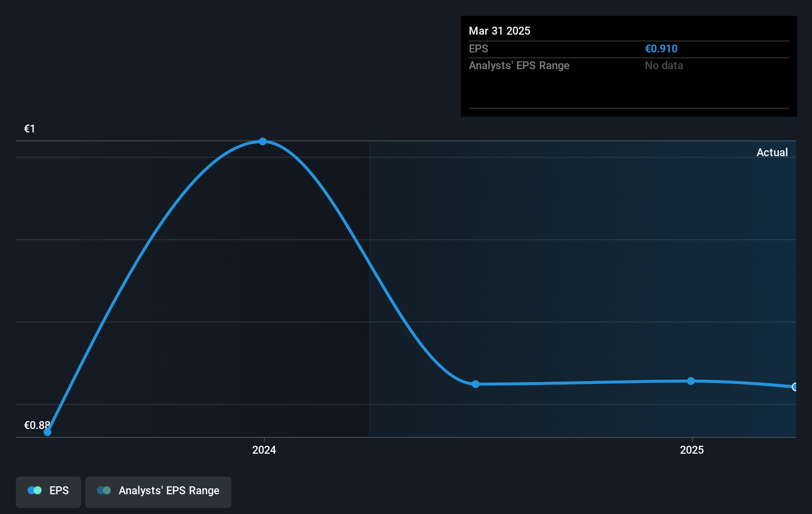Click the €0.88 y-axis label

coord(37,425)
